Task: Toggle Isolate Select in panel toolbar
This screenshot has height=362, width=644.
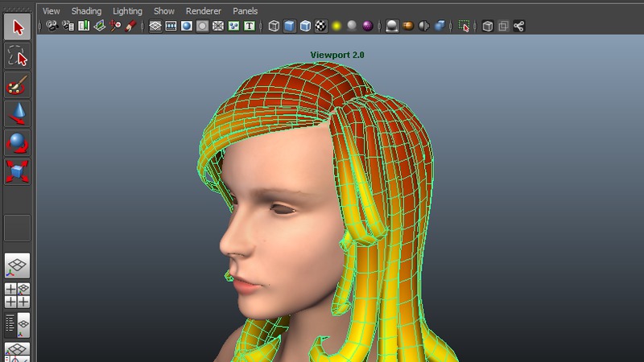Action: point(464,26)
